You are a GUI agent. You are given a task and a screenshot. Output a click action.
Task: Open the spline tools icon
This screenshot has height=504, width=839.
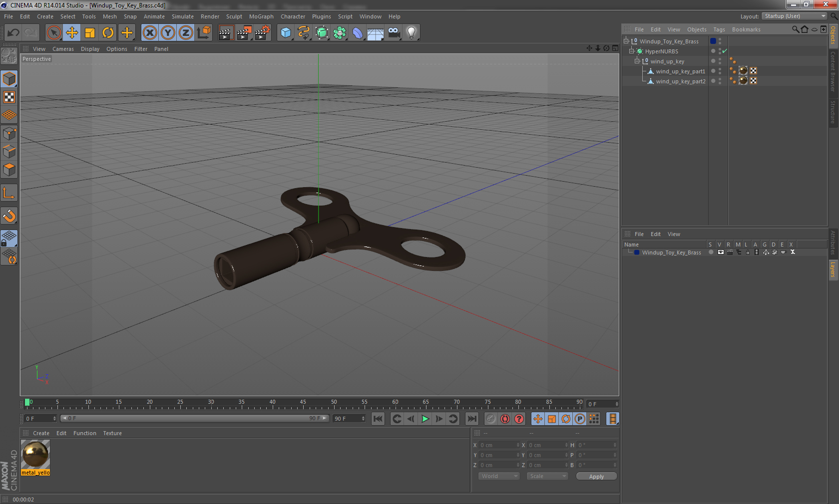click(304, 33)
